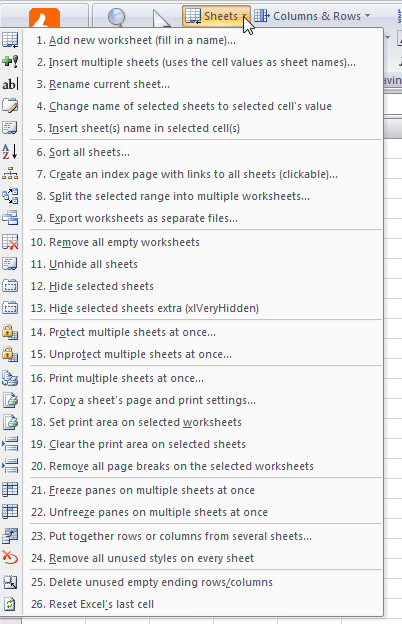The height and width of the screenshot is (624, 402).
Task: Click the Remove all page breaks icon
Action: [10, 466]
